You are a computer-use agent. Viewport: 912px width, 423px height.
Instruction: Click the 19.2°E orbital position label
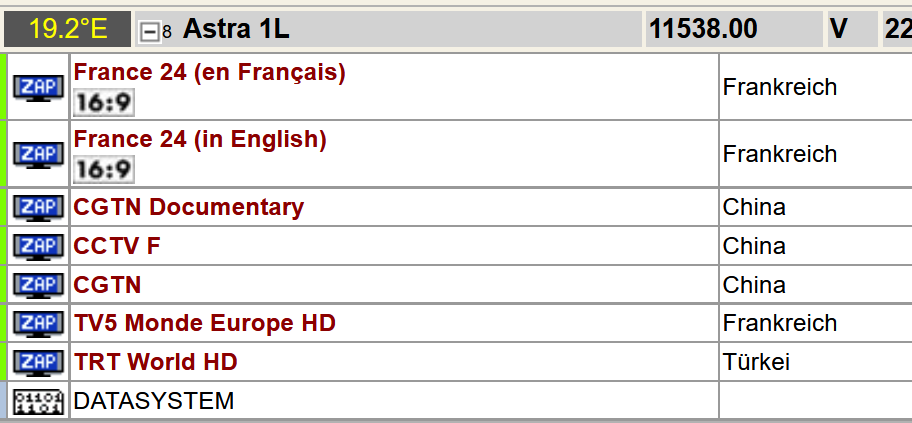pyautogui.click(x=67, y=29)
